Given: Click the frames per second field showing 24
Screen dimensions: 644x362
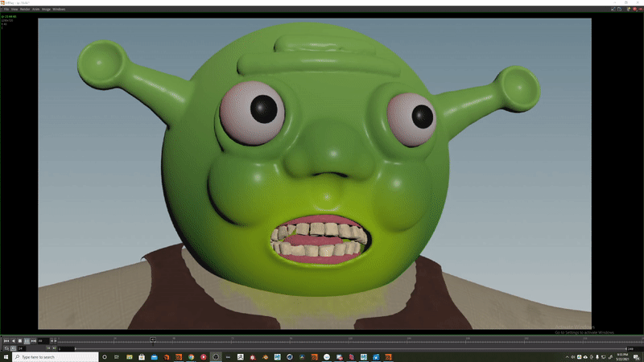Looking at the screenshot, I should pyautogui.click(x=22, y=348).
